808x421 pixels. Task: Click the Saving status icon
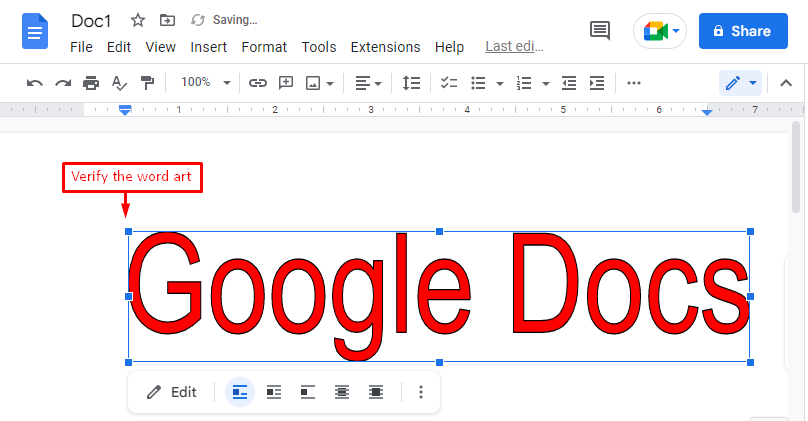(198, 20)
